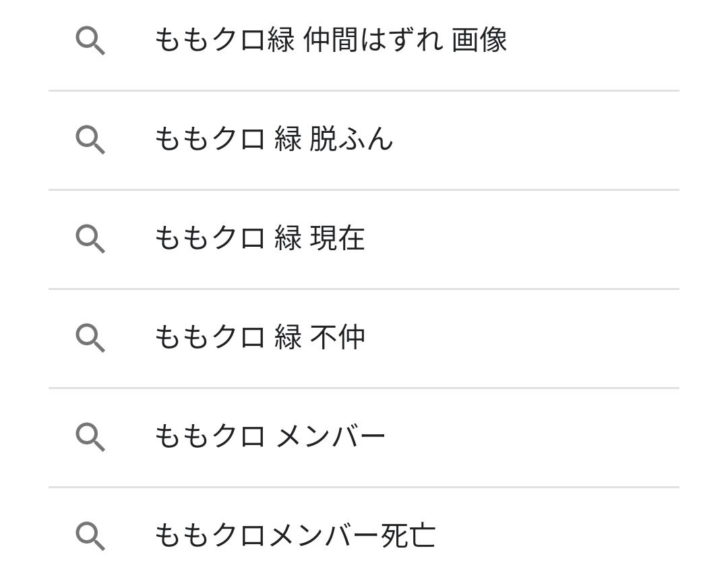This screenshot has height=584, width=728.
Task: Tap the search icon for ももクロ 緑 現在
Action: (x=90, y=239)
